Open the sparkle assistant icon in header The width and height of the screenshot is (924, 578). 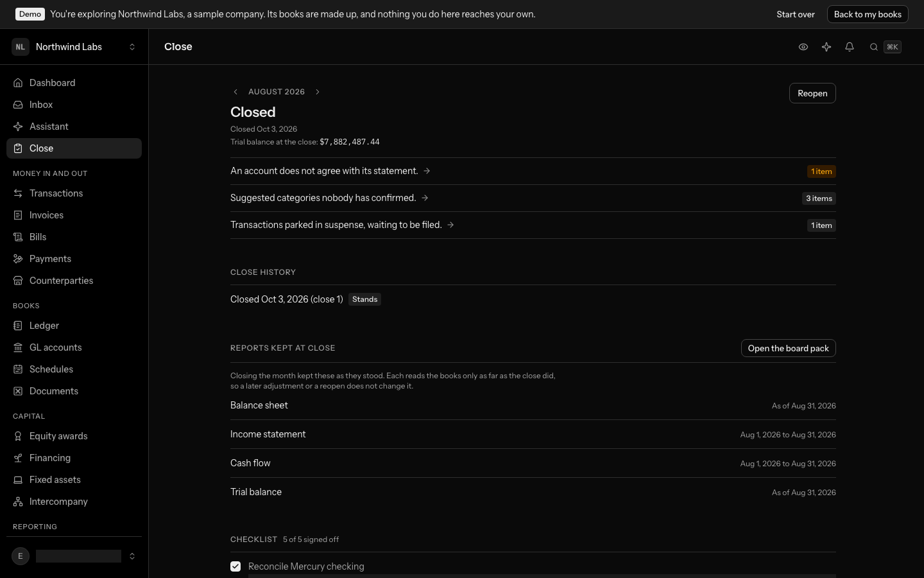[826, 47]
